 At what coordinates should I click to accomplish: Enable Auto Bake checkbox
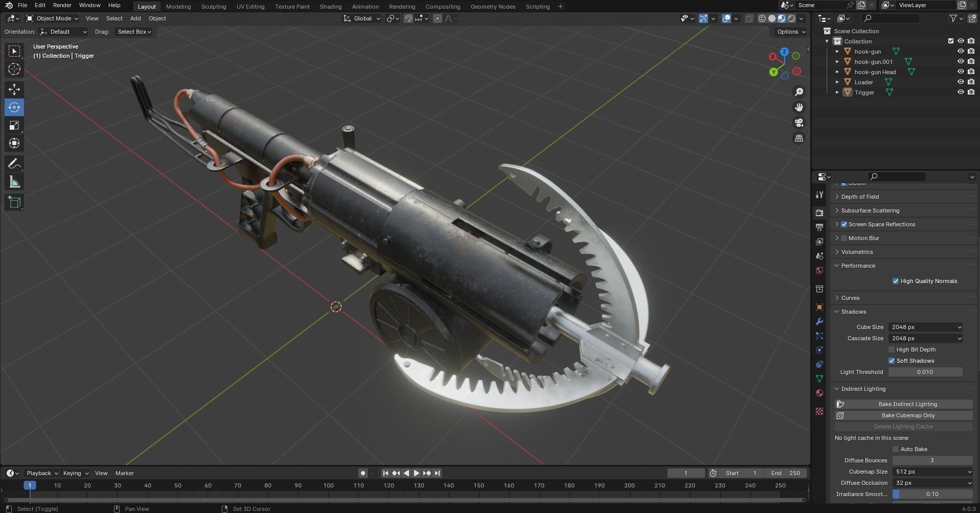896,449
